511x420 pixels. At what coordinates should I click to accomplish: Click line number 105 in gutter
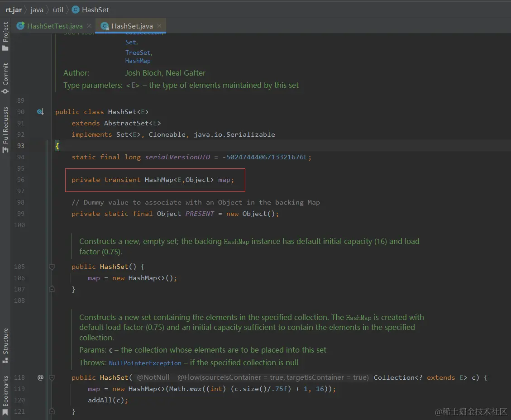[19, 267]
